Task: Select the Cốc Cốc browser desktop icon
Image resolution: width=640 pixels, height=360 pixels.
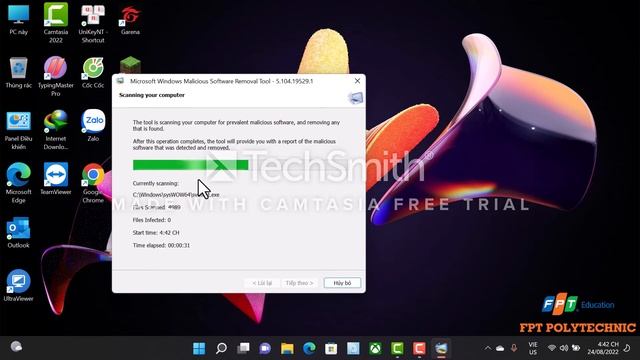Action: [93, 73]
